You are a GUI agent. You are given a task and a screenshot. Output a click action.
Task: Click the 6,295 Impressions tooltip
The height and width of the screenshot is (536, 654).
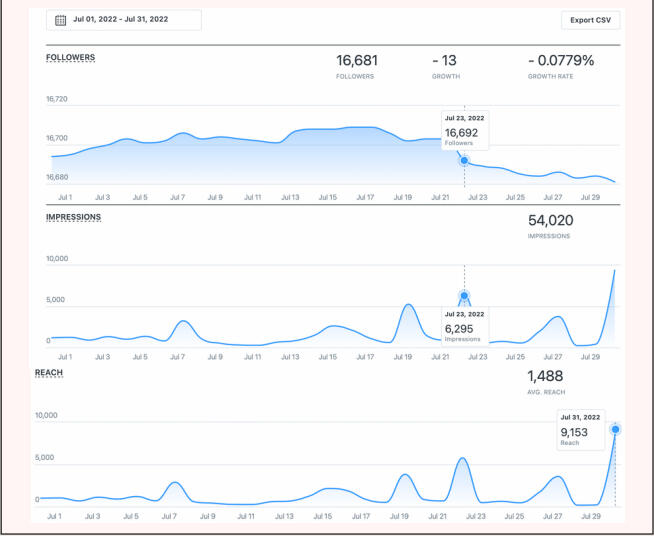(x=465, y=326)
